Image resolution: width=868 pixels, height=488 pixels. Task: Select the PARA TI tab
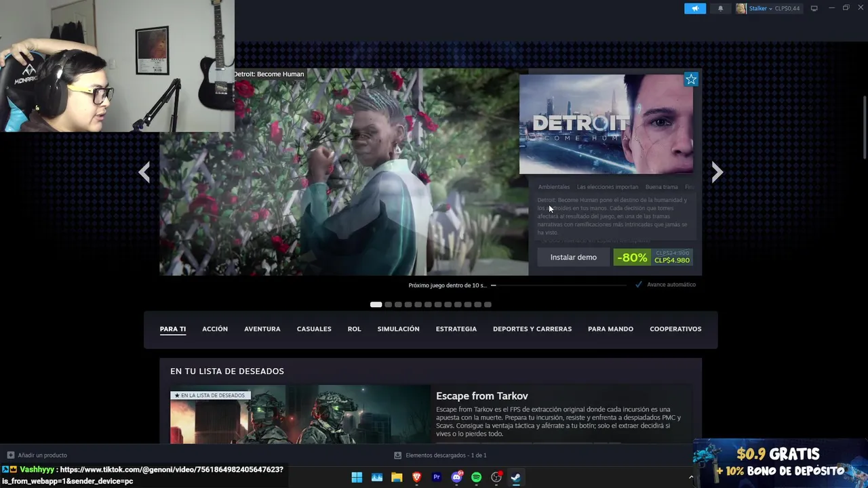pyautogui.click(x=173, y=329)
